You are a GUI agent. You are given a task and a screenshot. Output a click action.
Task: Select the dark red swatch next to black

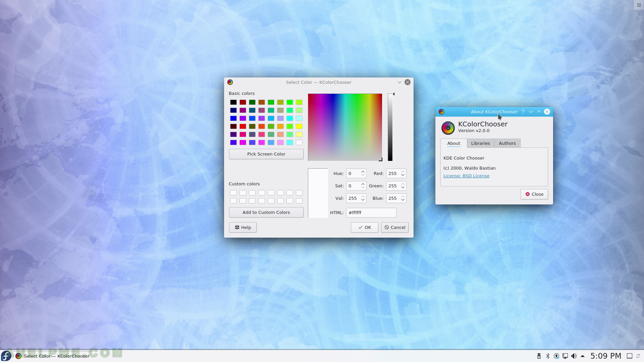(243, 102)
